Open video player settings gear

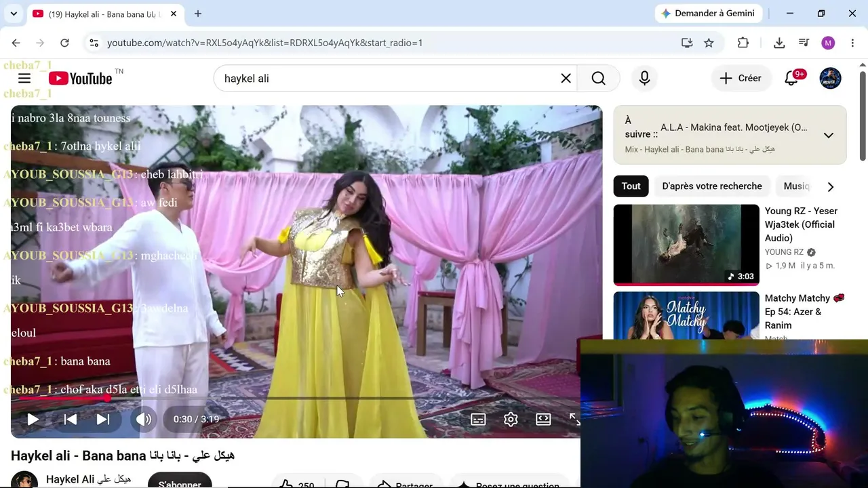point(511,420)
